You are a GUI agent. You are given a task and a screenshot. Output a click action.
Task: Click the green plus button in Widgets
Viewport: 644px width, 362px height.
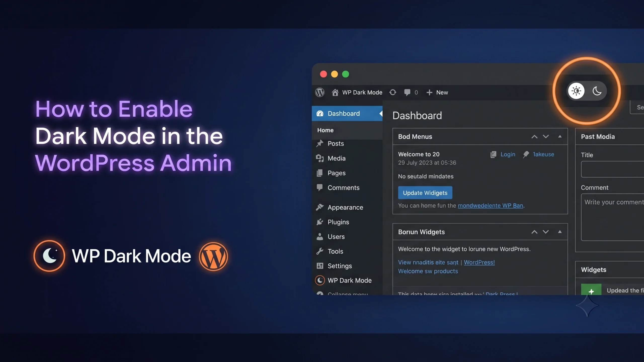pyautogui.click(x=591, y=290)
